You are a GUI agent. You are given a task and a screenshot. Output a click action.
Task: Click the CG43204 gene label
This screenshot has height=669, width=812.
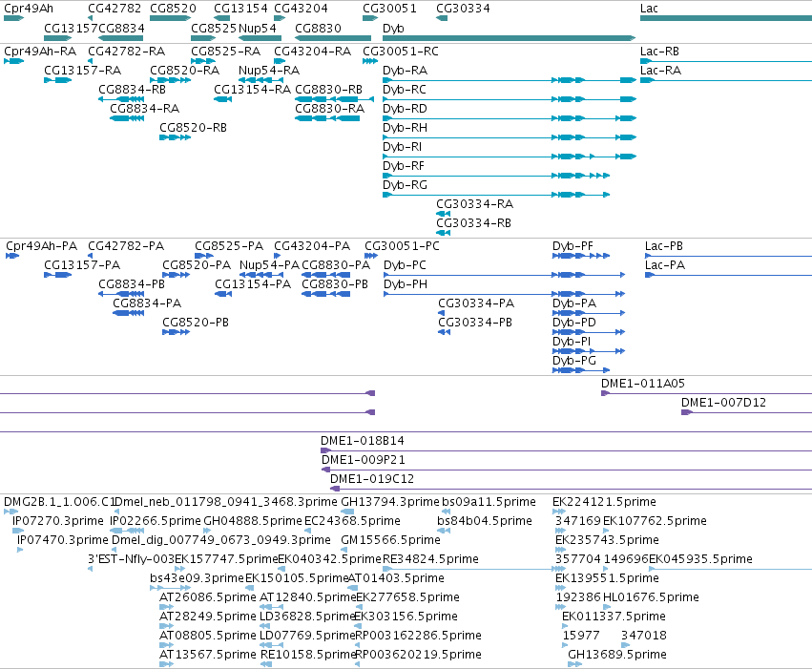301,9
